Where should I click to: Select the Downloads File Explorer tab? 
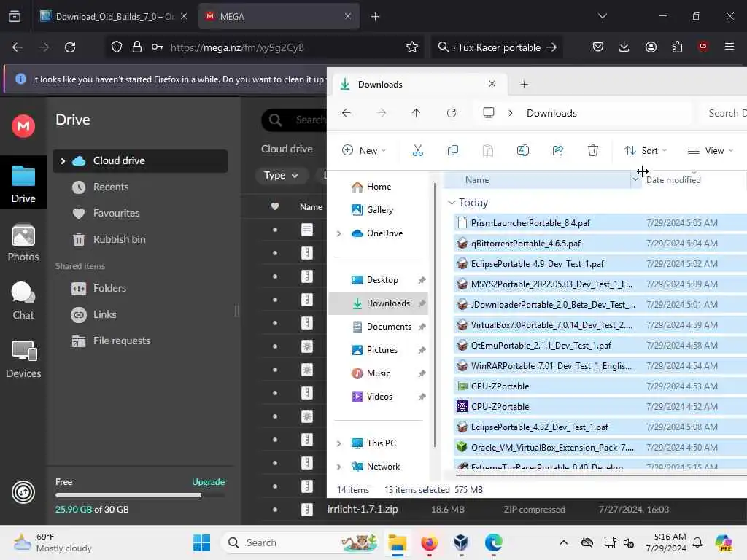[418, 85]
